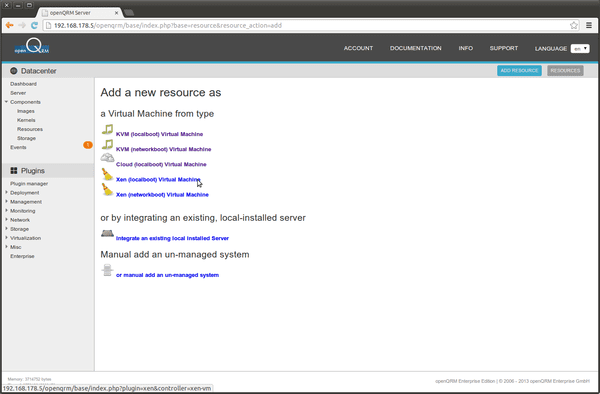Click the Xen networkboot broom icon

pos(107,189)
